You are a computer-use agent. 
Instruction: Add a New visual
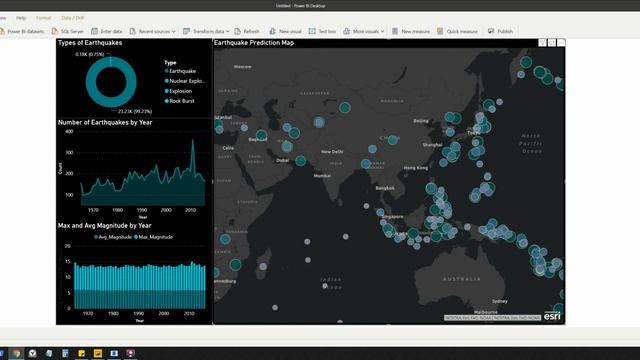pyautogui.click(x=285, y=31)
